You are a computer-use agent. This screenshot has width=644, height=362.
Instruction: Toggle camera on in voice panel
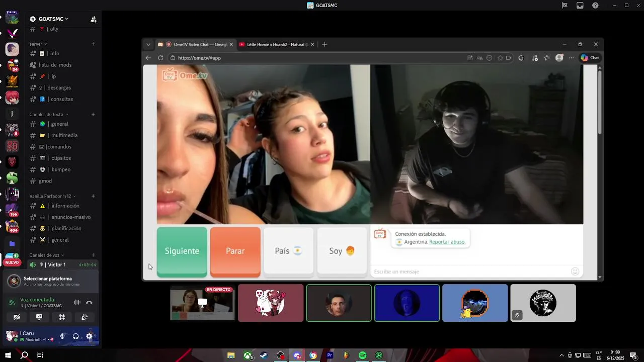pos(17,317)
